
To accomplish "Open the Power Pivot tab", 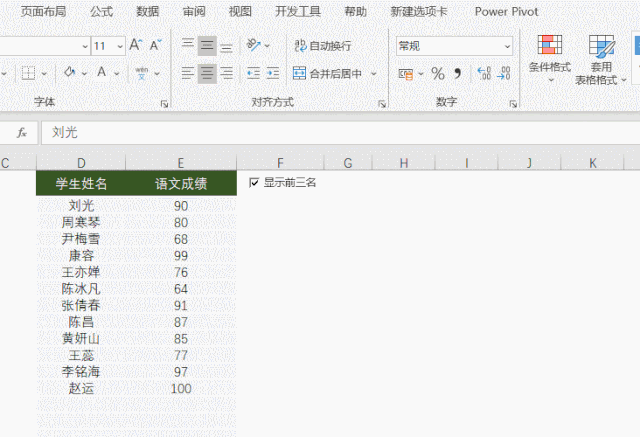I will click(x=506, y=11).
